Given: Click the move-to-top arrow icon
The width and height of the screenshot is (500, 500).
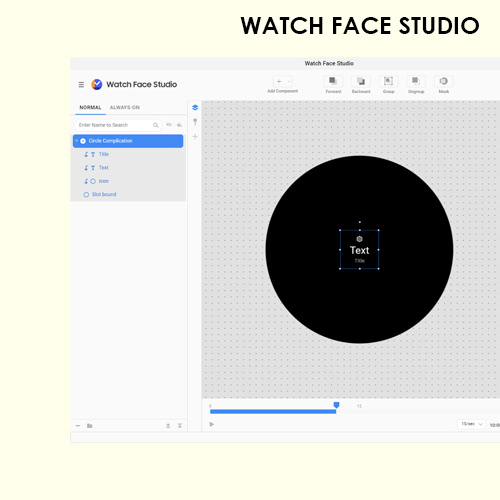Looking at the screenshot, I should tap(168, 426).
